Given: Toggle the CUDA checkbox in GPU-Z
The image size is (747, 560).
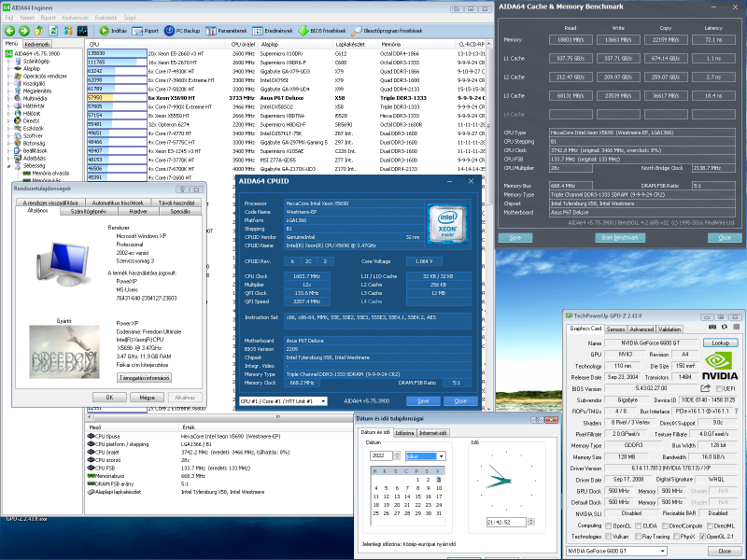Looking at the screenshot, I should [x=638, y=525].
